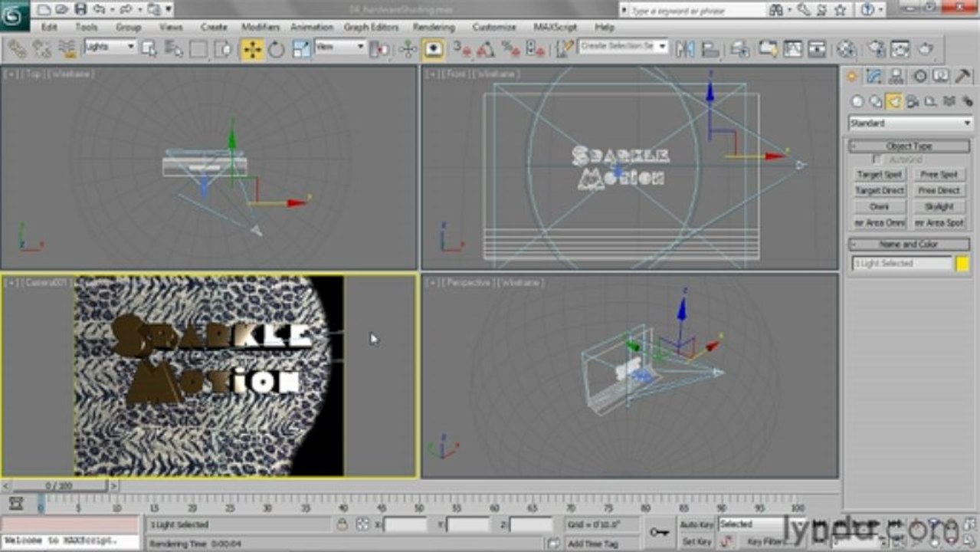Click the Target Direct button

click(x=880, y=190)
